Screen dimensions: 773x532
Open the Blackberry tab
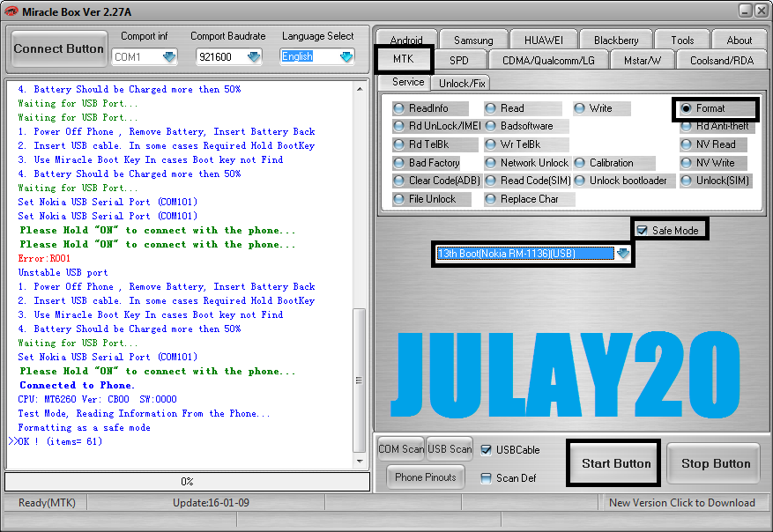[x=616, y=40]
